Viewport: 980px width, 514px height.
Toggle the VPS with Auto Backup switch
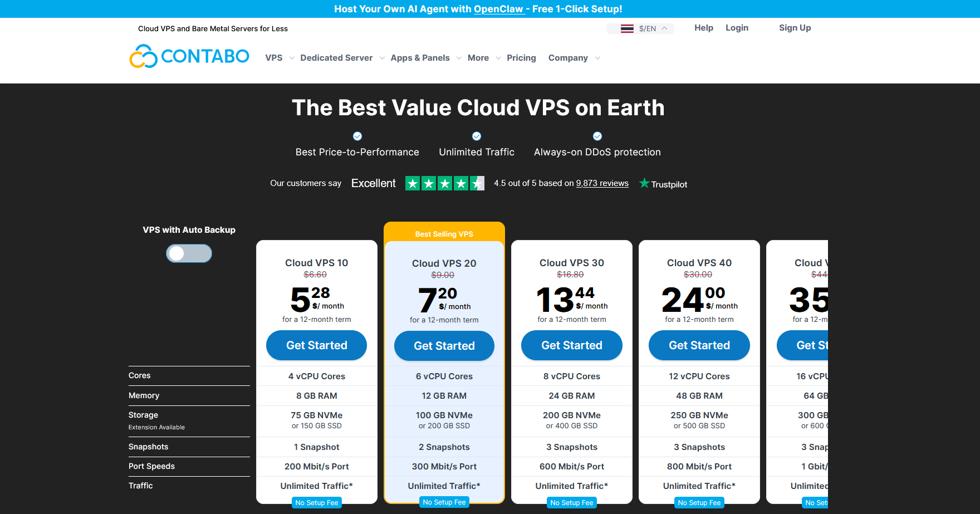(189, 253)
